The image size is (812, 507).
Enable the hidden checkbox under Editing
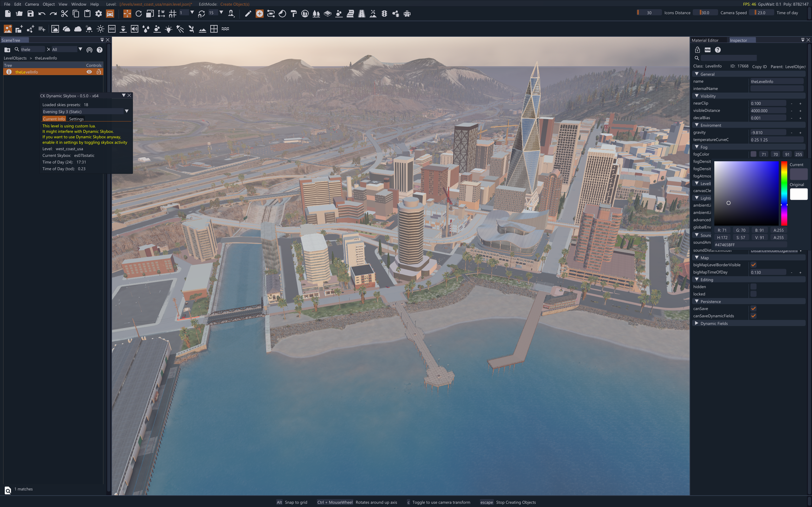pyautogui.click(x=753, y=287)
